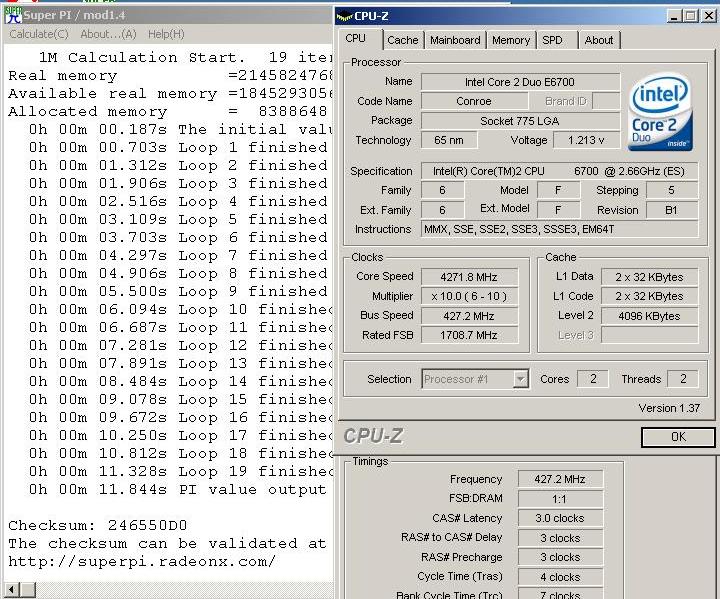Click the Intel Core 2 Duo logo

pos(660,113)
